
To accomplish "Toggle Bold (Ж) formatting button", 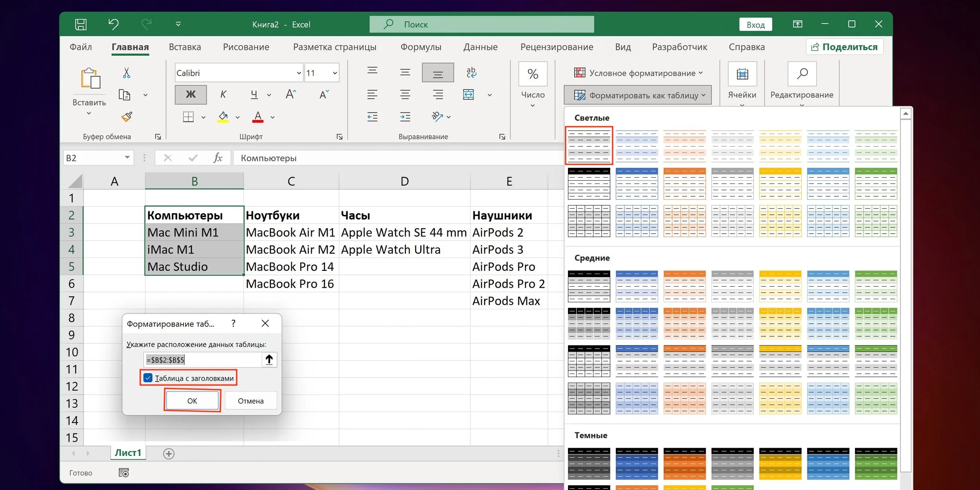I will point(191,94).
